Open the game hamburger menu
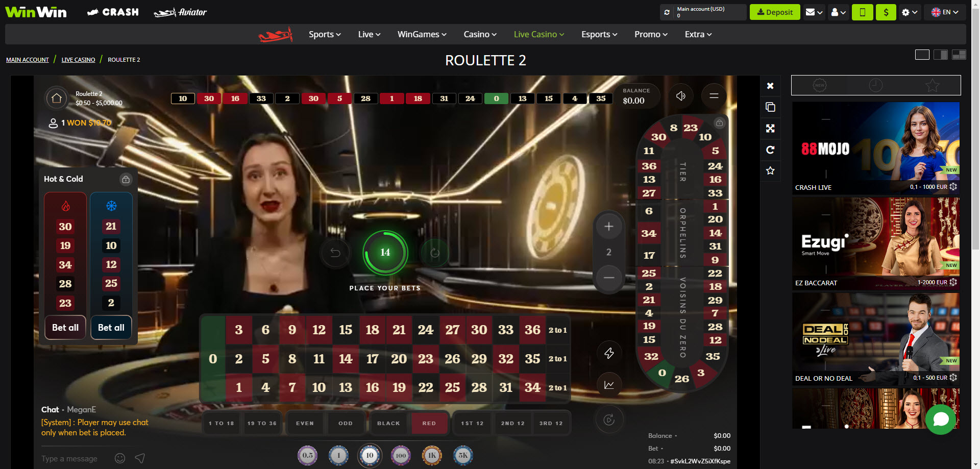This screenshot has height=469, width=980. pyautogui.click(x=714, y=96)
